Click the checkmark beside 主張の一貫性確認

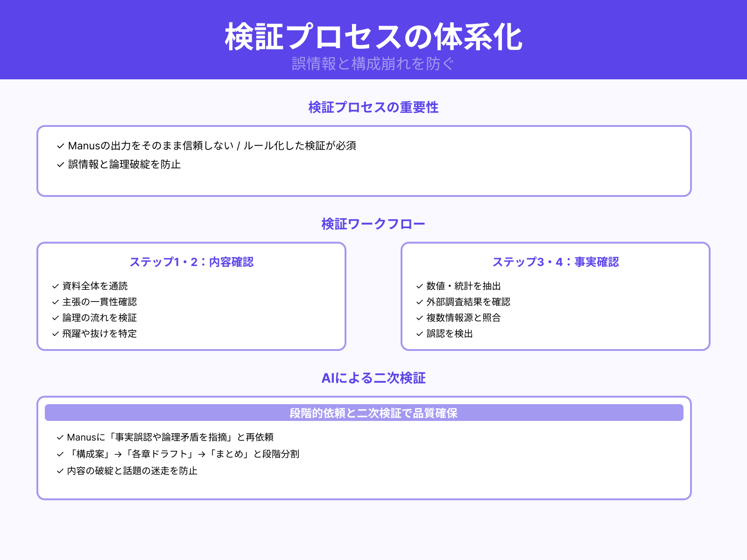[54, 302]
